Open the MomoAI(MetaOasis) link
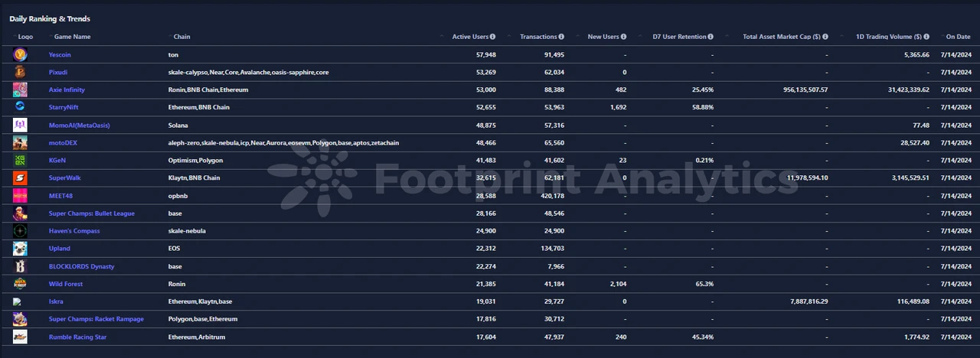This screenshot has width=980, height=358. [x=80, y=125]
